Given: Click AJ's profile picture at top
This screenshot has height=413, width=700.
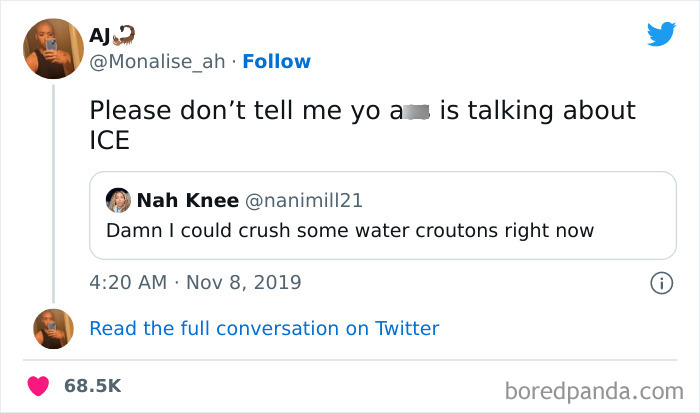Looking at the screenshot, I should click(x=51, y=48).
